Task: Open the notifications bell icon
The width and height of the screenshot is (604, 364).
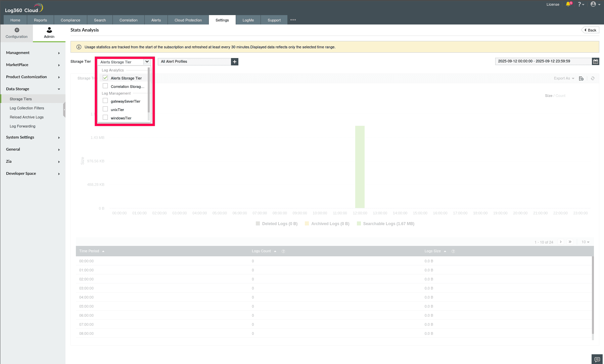Action: click(568, 4)
